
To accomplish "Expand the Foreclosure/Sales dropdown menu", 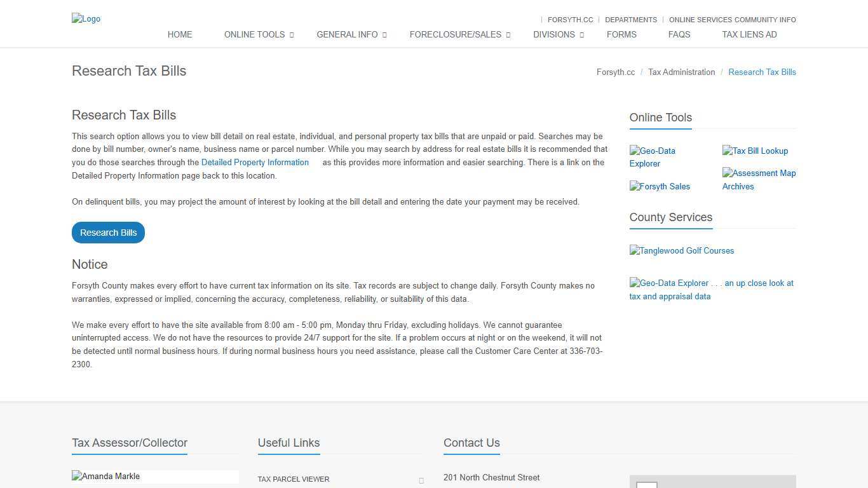I will point(459,35).
